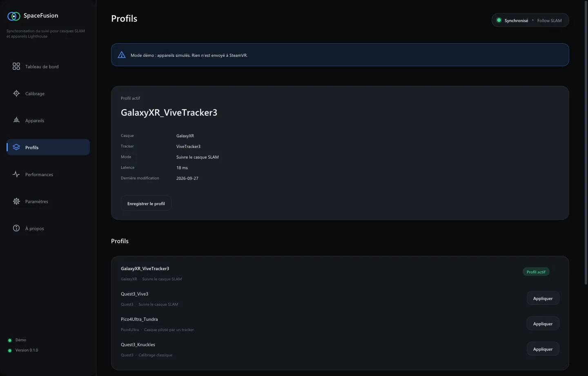Click the Version 0.1.0 label
The image size is (588, 376).
point(27,350)
